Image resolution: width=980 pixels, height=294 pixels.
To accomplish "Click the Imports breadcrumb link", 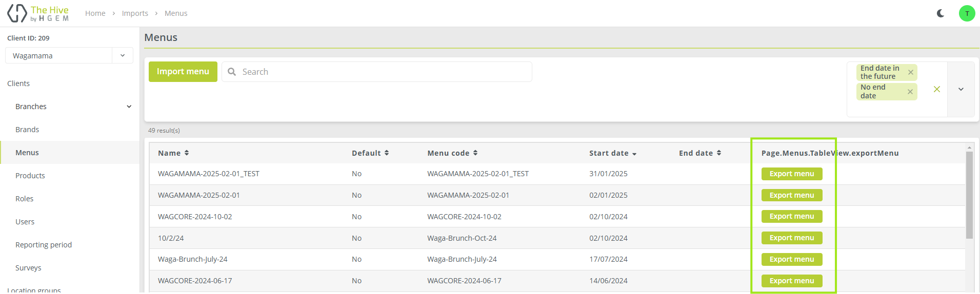I will pyautogui.click(x=135, y=13).
